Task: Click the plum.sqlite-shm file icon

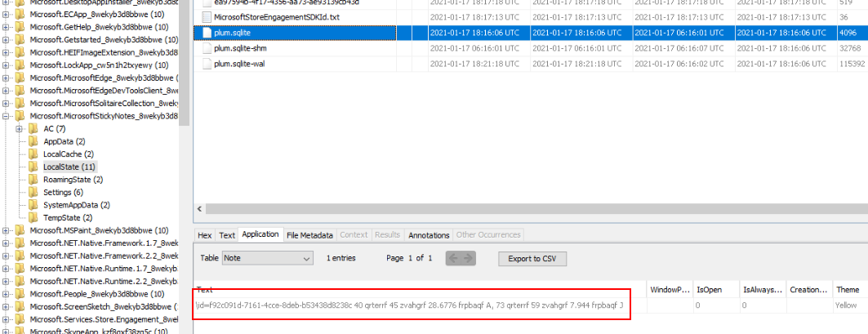Action: pos(207,48)
